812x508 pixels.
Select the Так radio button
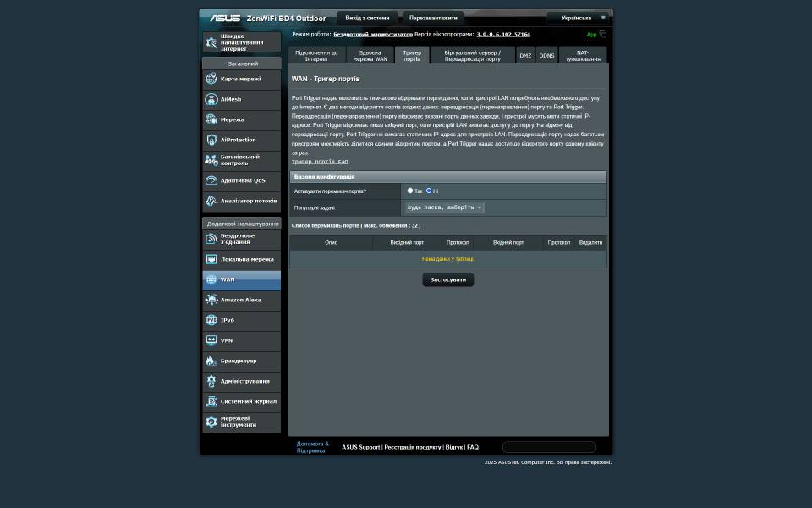tap(410, 190)
